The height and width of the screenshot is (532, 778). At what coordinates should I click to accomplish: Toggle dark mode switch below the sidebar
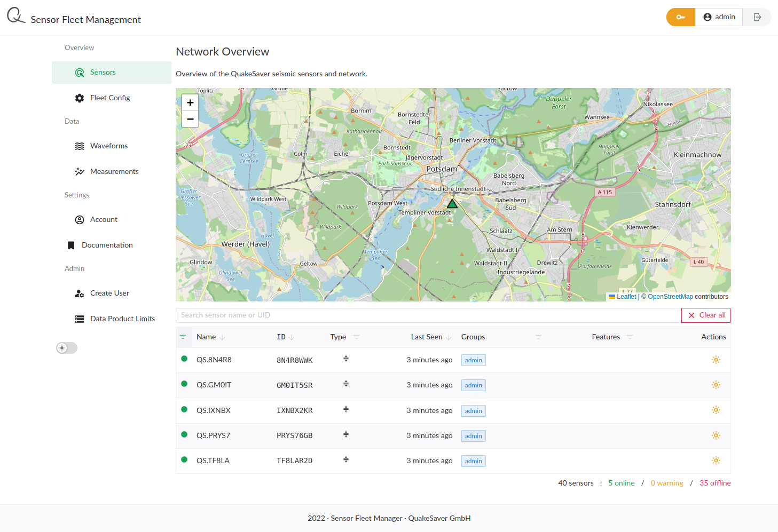(x=66, y=347)
